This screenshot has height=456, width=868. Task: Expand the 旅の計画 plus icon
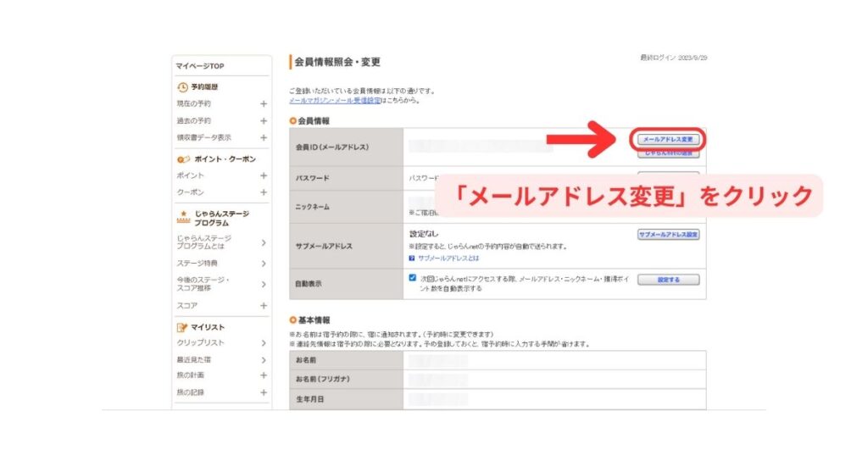click(264, 375)
